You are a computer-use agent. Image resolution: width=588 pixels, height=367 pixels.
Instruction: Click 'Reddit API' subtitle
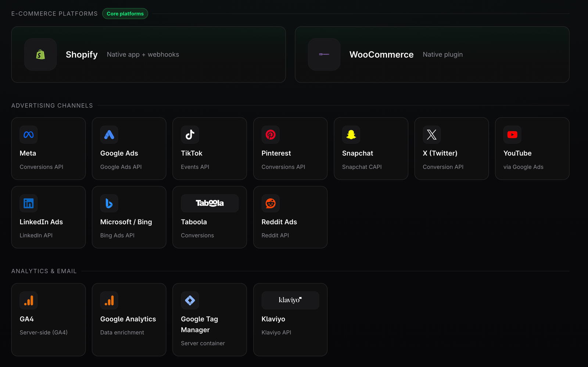click(275, 235)
